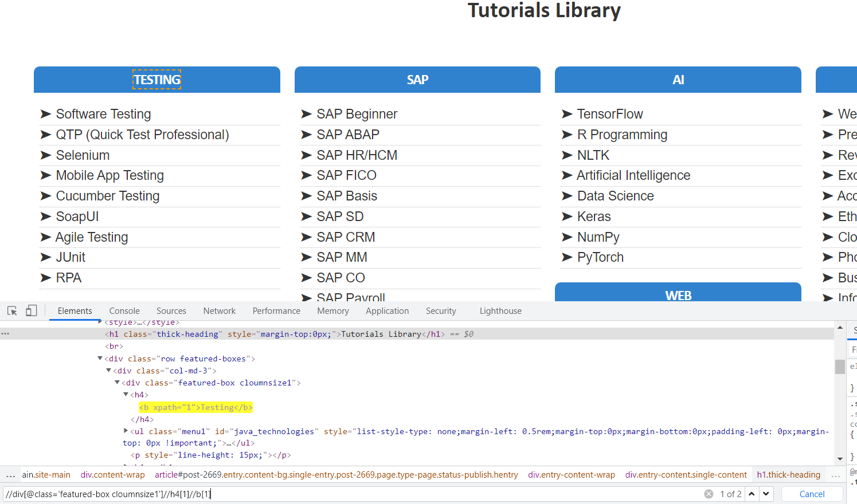This screenshot has height=504, width=857.
Task: Open the Memory tab
Action: 333,311
